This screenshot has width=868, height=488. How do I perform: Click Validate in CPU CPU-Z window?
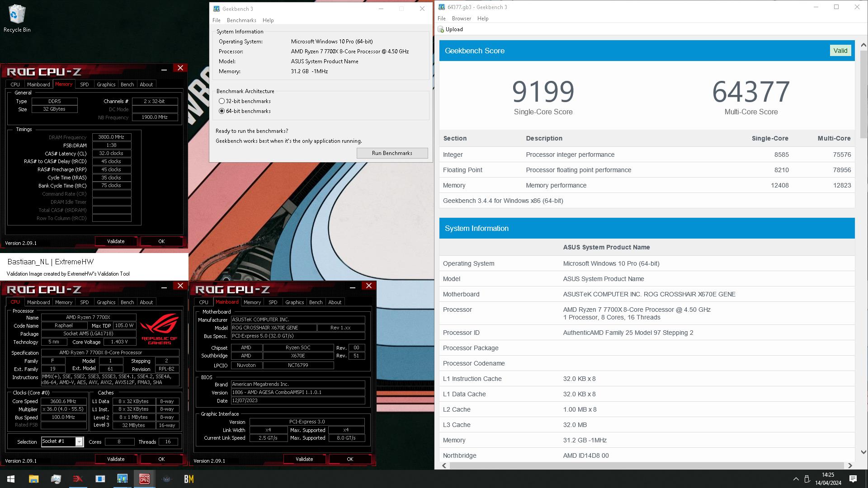[116, 459]
